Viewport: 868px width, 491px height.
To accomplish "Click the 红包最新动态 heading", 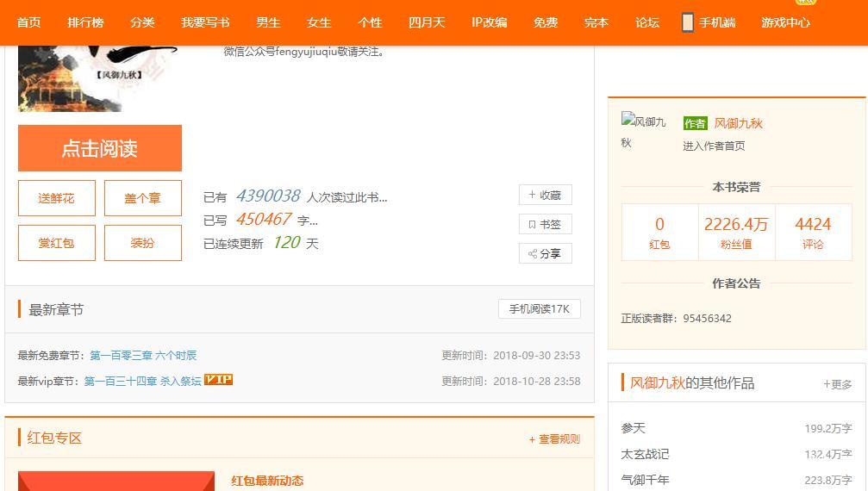I will click(x=267, y=481).
